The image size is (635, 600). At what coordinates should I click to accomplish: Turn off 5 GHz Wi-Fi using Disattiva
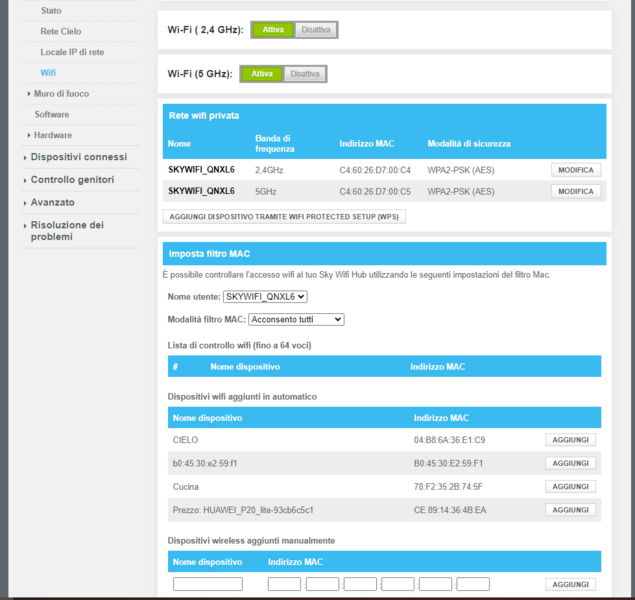(x=305, y=74)
